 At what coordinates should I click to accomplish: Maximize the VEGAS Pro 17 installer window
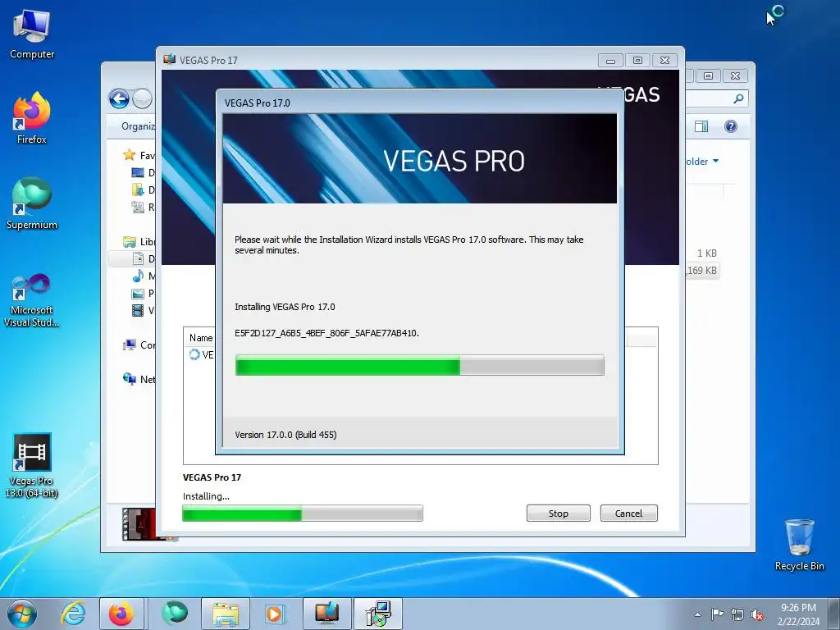tap(637, 61)
